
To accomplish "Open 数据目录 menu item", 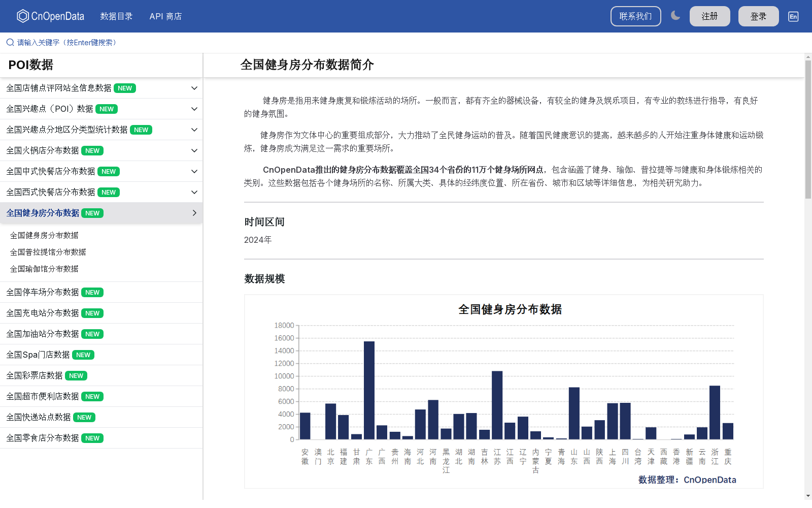I will [116, 16].
